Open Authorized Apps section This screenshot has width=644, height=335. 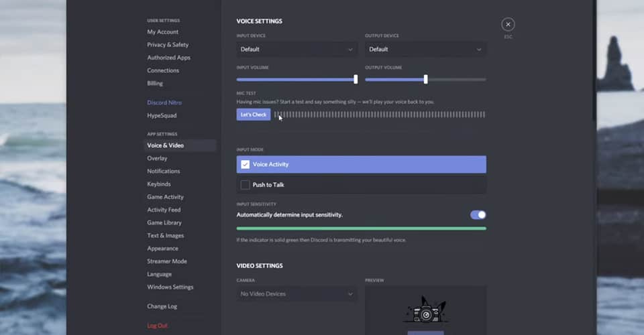click(x=168, y=58)
